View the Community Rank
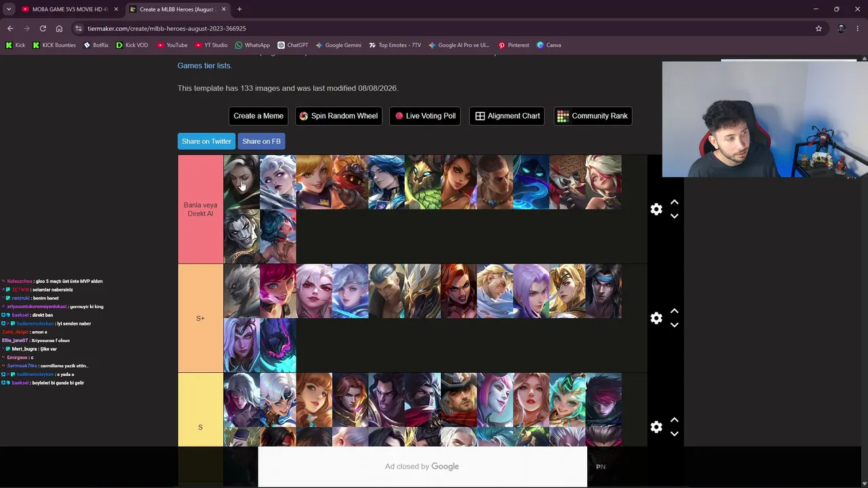The height and width of the screenshot is (488, 868). pos(593,116)
